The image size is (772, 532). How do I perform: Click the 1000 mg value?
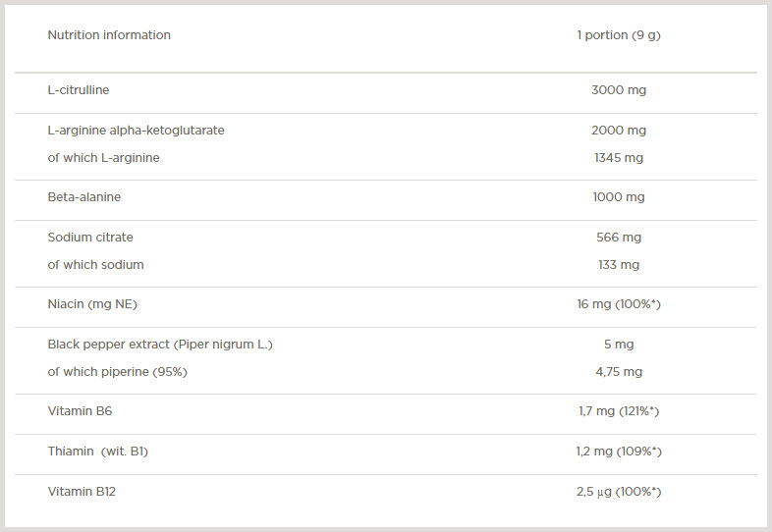[618, 197]
